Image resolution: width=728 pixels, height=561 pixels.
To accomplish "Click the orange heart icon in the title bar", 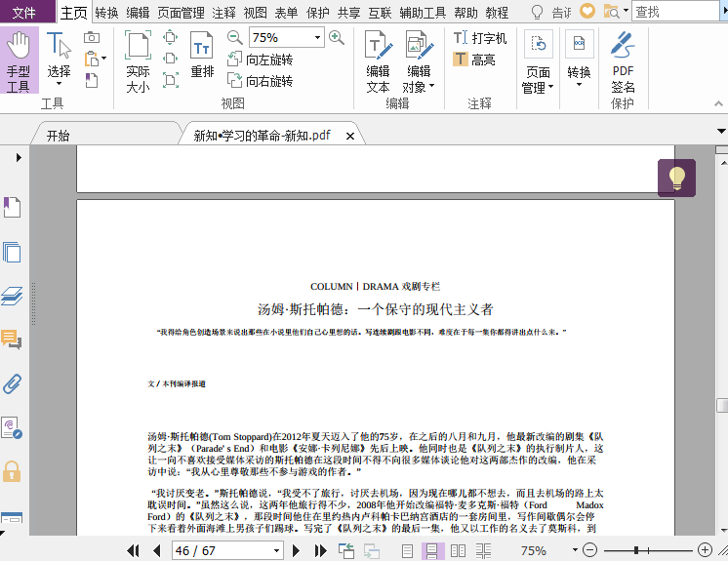I will (587, 11).
